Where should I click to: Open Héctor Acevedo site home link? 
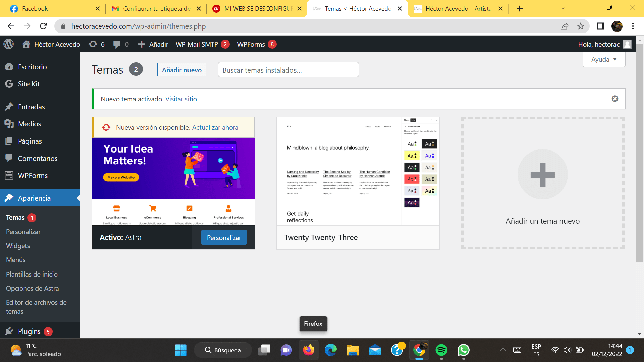click(x=51, y=44)
